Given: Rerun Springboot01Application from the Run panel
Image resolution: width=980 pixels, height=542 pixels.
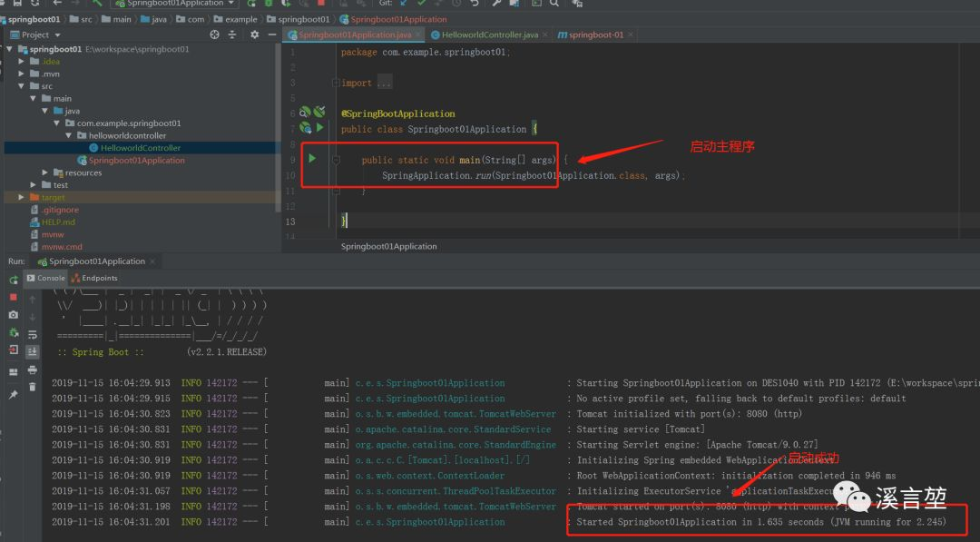Looking at the screenshot, I should pos(13,280).
